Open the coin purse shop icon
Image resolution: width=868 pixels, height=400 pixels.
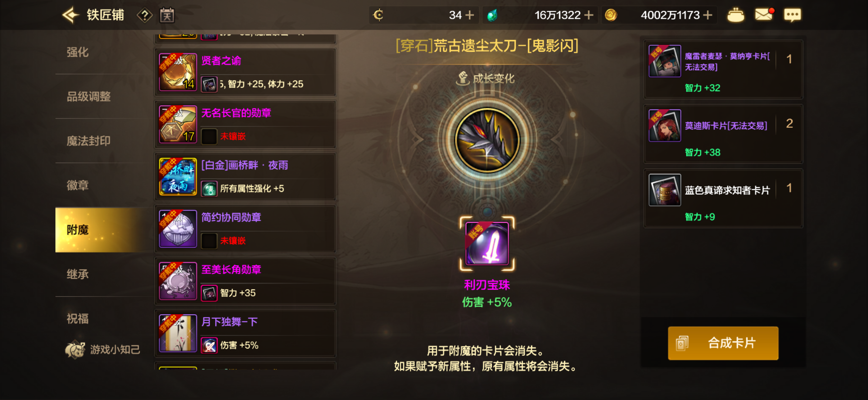(x=735, y=15)
